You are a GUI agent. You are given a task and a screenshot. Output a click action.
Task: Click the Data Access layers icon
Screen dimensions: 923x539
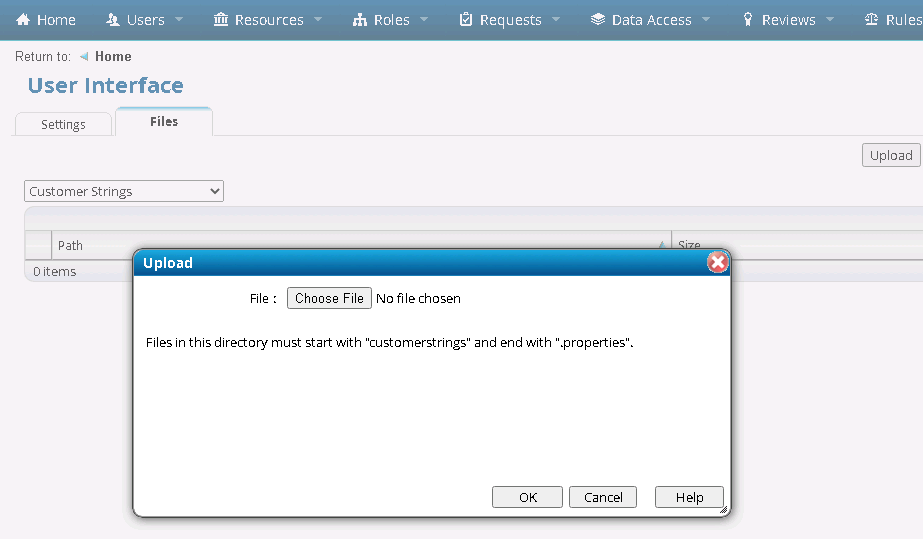point(598,20)
